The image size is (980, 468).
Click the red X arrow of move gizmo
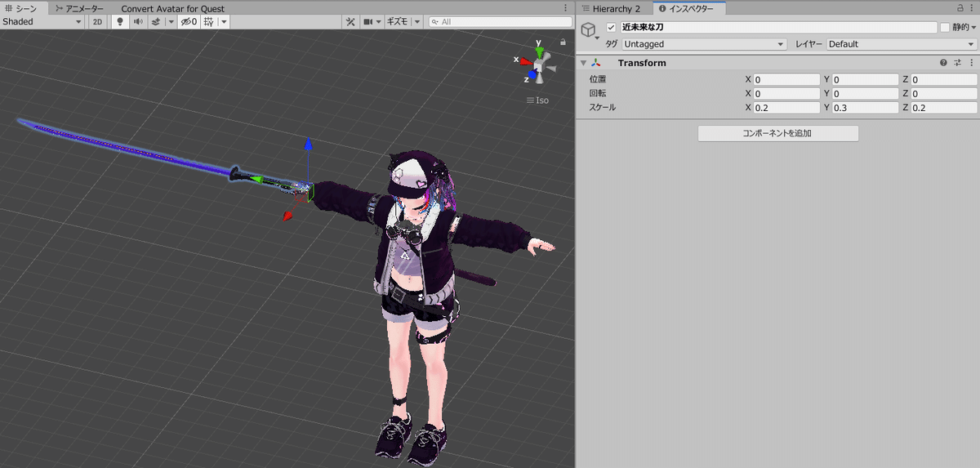click(288, 216)
